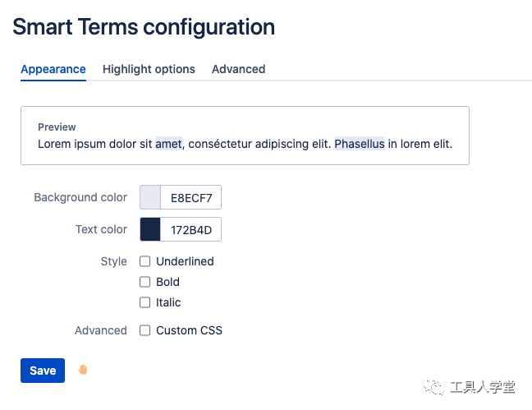Click the Background color swatch

coord(150,197)
